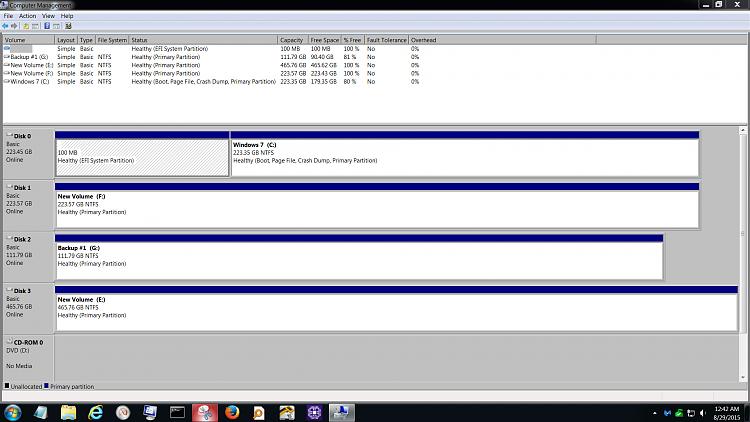Click the disk pane scrollbar down arrow

(x=743, y=378)
